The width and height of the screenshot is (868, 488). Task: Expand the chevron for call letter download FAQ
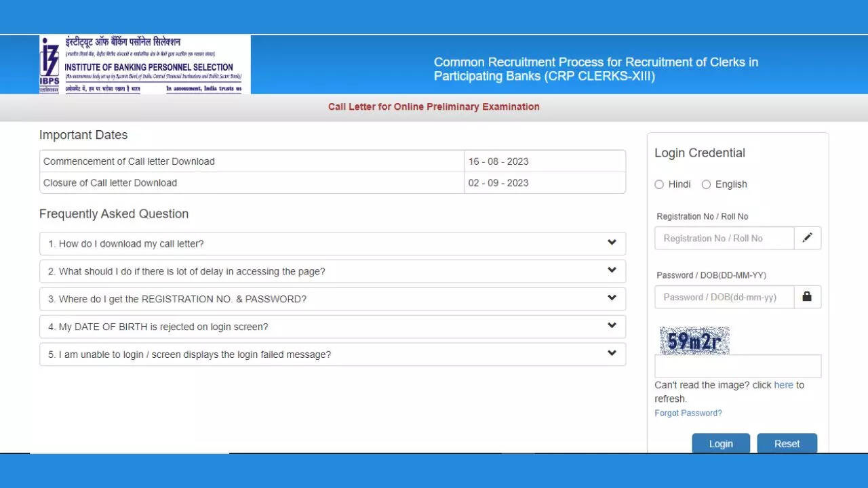pyautogui.click(x=612, y=243)
